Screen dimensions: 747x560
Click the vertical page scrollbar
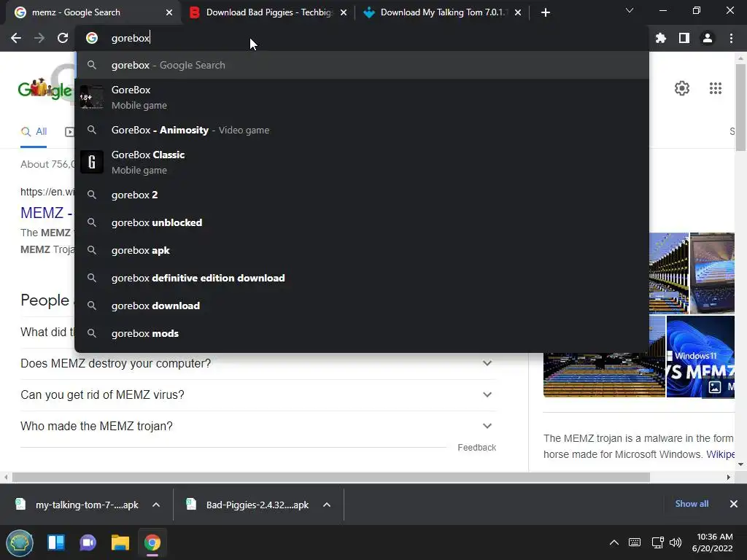[740, 107]
